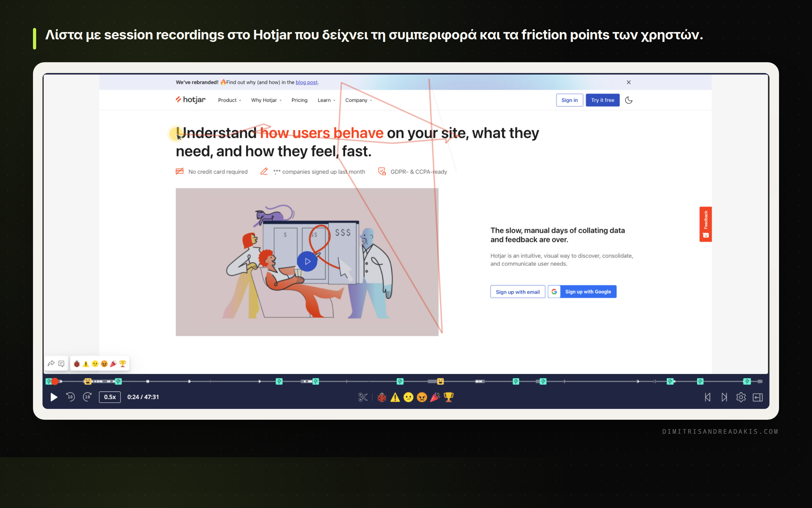Click the angry face emoji in player bar
The image size is (812, 508).
coord(422,398)
